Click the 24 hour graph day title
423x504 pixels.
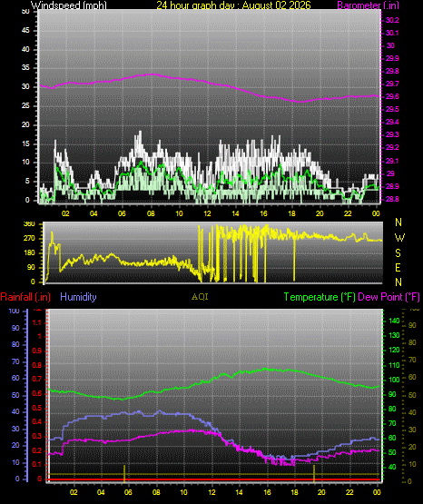click(x=233, y=5)
